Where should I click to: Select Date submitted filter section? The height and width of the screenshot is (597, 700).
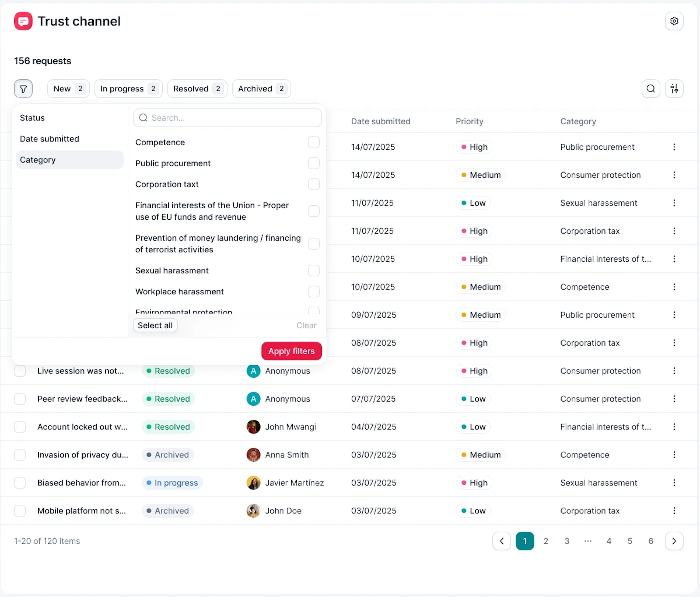(70, 139)
